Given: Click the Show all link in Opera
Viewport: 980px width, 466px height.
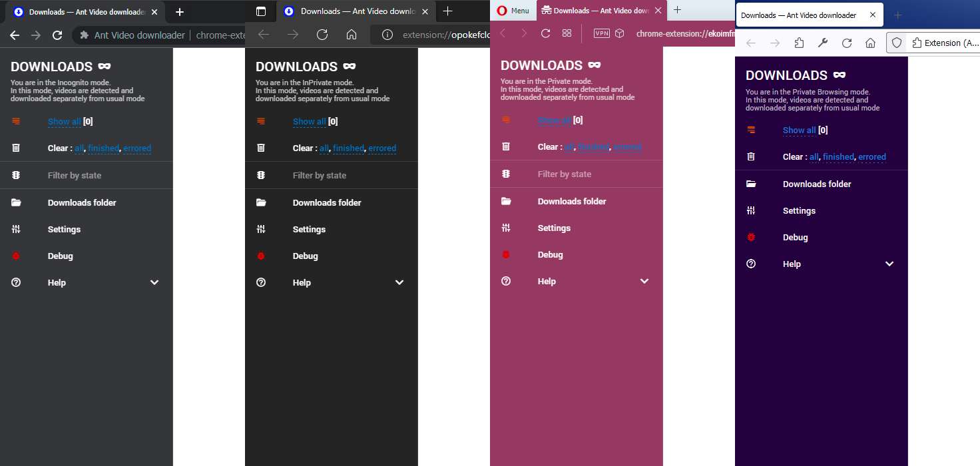Looking at the screenshot, I should point(554,120).
